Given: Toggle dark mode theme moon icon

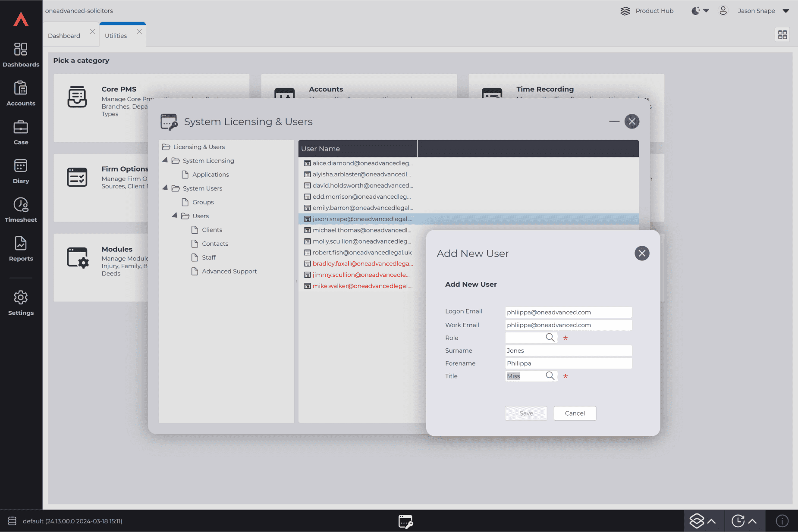Looking at the screenshot, I should [x=695, y=11].
